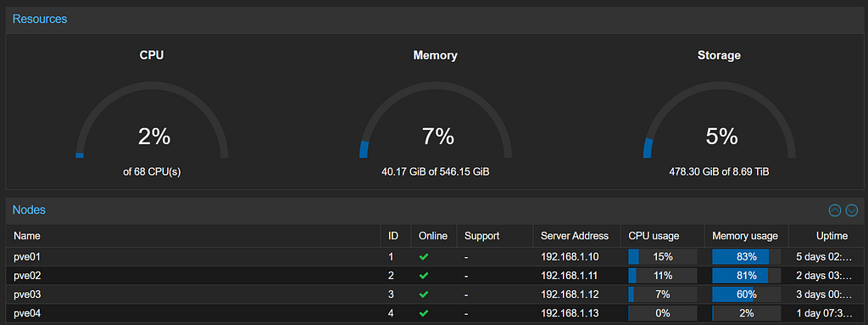868x325 pixels.
Task: Click server address 192.168.1.12
Action: tap(570, 294)
